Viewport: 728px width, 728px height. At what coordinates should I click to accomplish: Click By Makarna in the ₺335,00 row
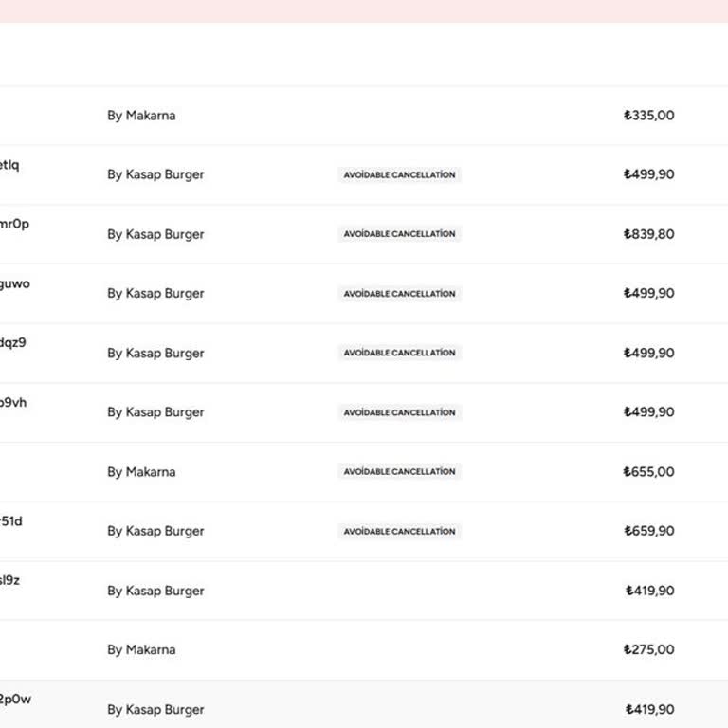point(141,116)
